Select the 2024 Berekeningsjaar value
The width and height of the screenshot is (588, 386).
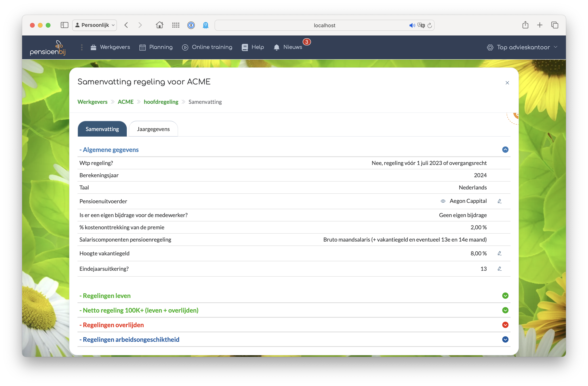coord(480,175)
